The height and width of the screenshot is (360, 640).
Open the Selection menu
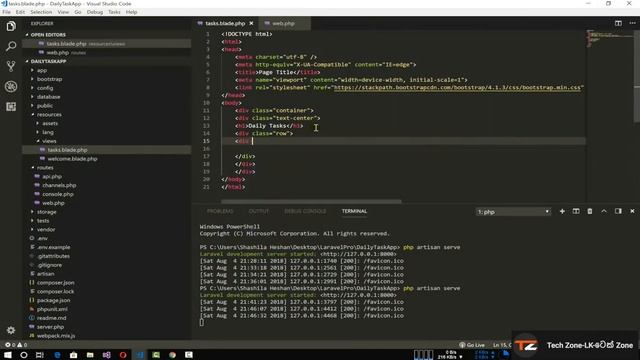point(41,12)
